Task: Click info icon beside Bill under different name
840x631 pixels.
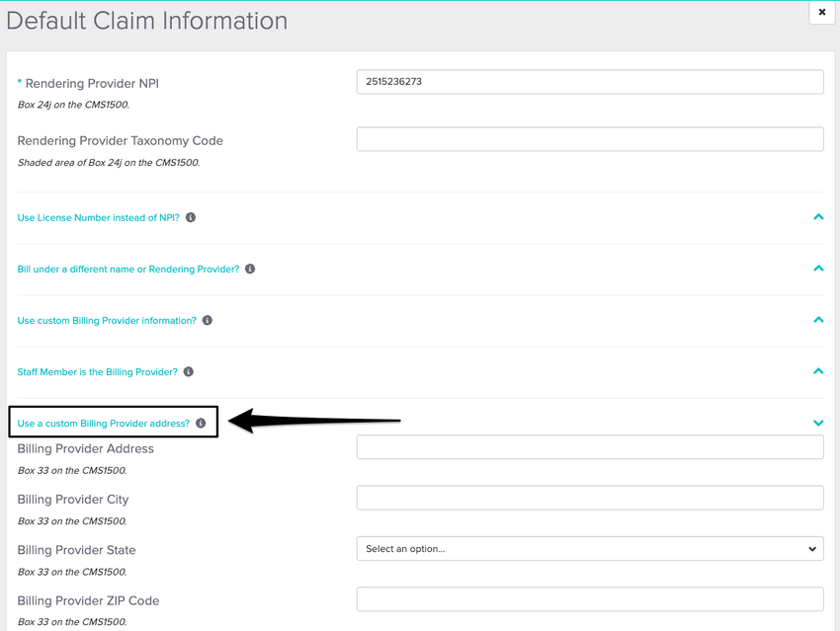Action: click(250, 269)
